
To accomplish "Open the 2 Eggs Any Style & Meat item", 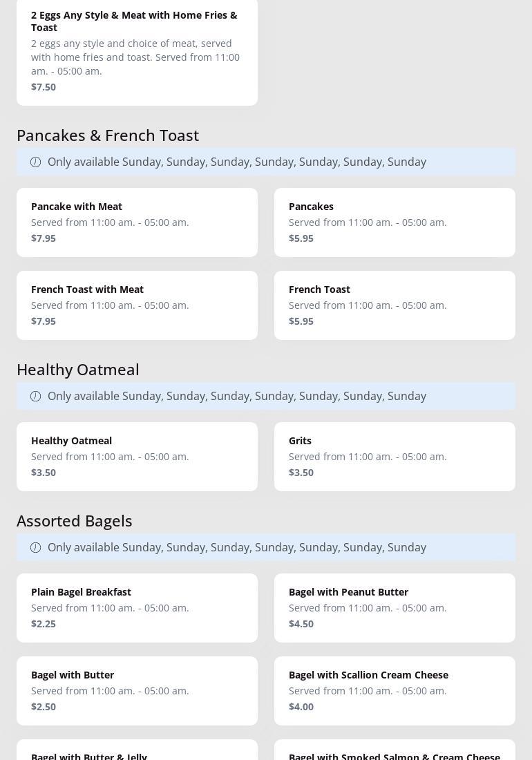I will tap(137, 51).
